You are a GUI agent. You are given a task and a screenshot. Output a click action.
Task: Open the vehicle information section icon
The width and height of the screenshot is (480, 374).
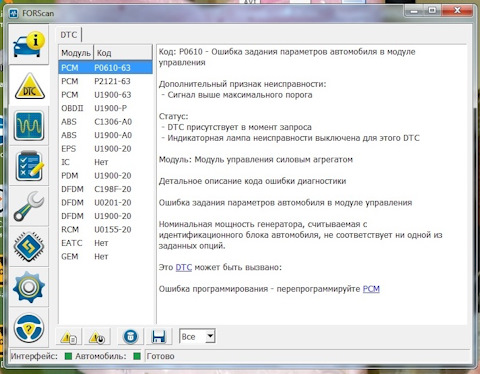click(29, 44)
